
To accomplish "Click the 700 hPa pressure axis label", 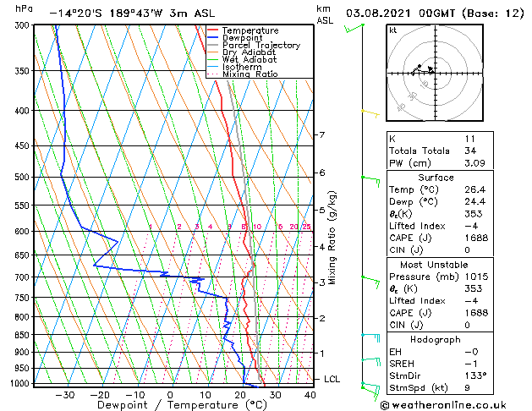I will click(x=24, y=277).
